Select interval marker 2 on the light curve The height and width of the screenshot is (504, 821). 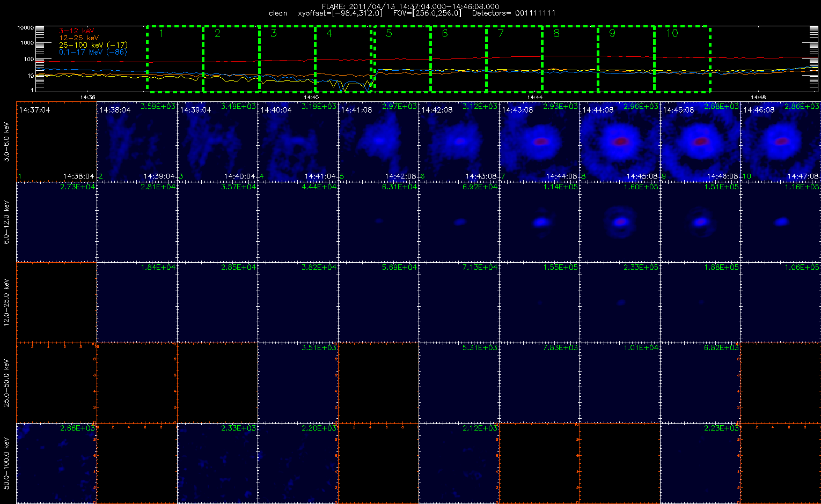click(217, 33)
